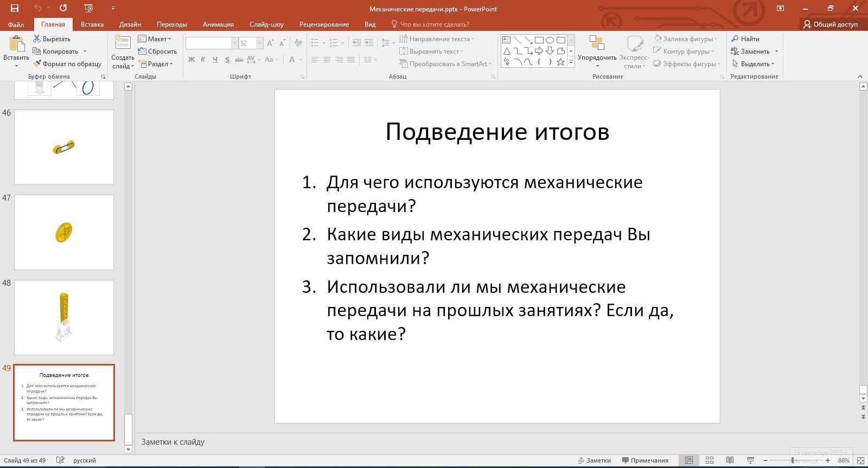This screenshot has height=468, width=868.
Task: Toggle the Comments (Примечания) pane
Action: (645, 460)
